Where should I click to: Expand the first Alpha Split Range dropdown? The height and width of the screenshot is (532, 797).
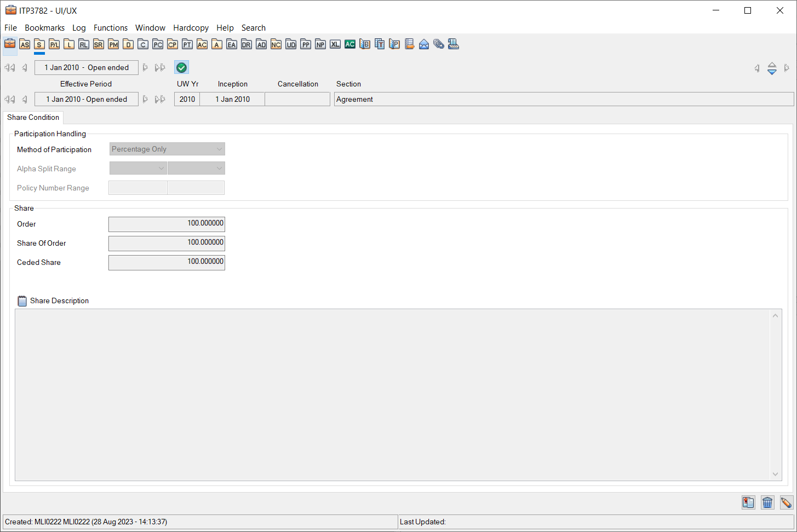(137, 168)
